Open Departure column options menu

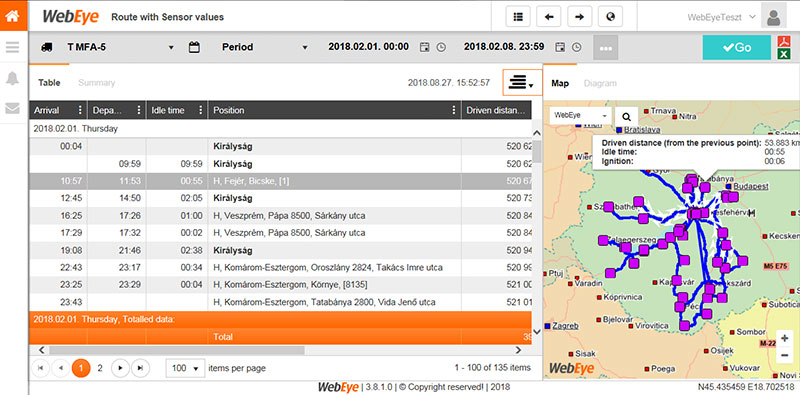click(139, 110)
